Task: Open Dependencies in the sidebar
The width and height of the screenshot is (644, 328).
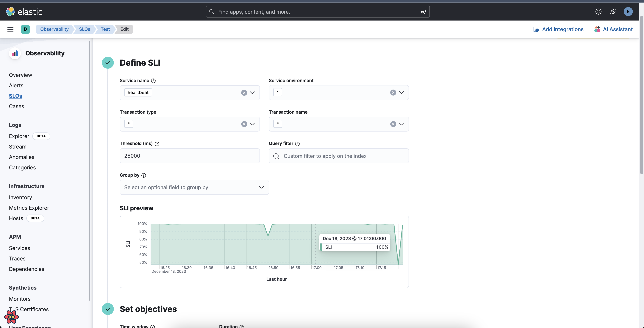Action: tap(26, 269)
